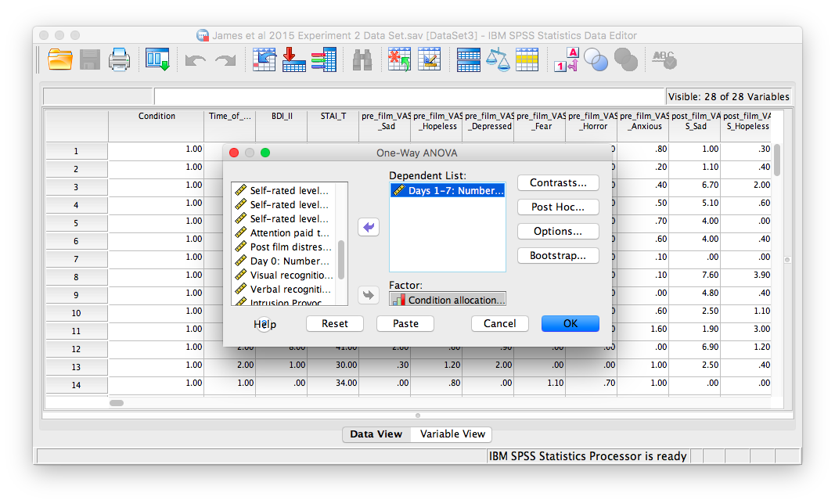Open the Go to Case toolbar icon
The image size is (835, 504).
(x=265, y=59)
